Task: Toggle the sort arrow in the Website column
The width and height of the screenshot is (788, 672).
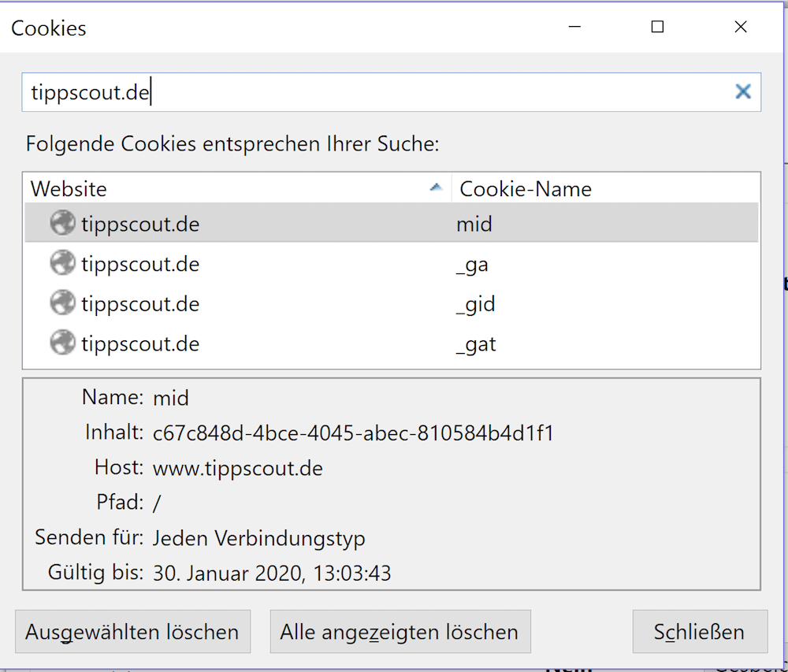Action: (x=437, y=187)
